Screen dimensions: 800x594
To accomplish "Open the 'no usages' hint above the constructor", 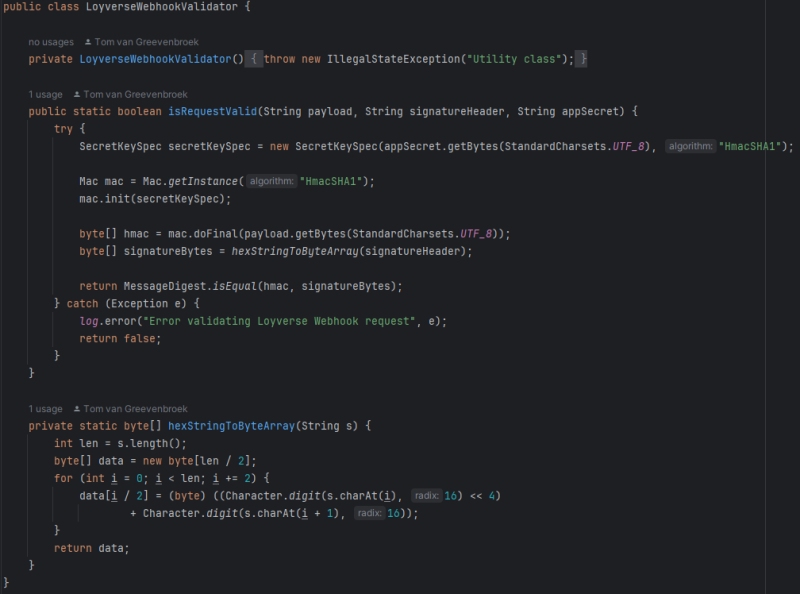I will click(51, 42).
